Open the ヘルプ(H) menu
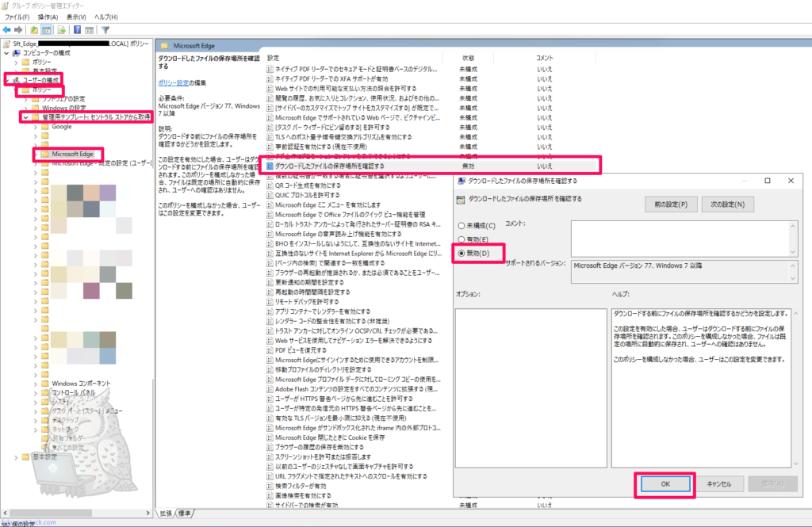The image size is (812, 527). (x=105, y=17)
